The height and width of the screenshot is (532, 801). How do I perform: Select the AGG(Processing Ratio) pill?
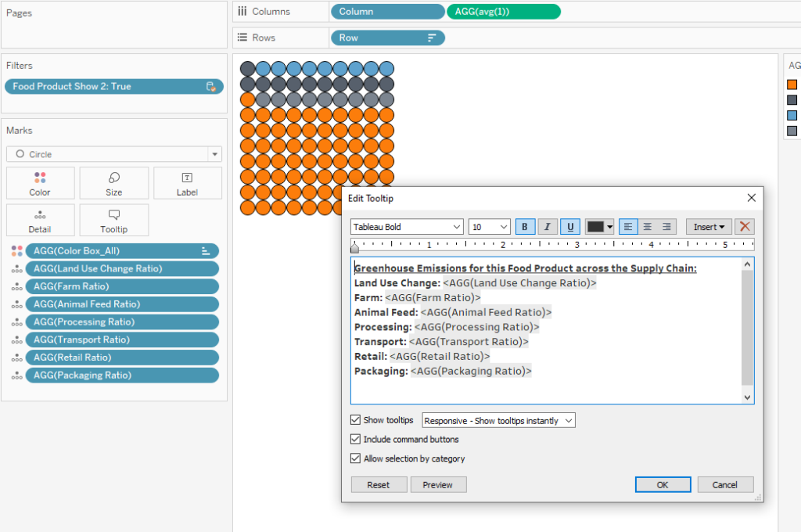coord(122,322)
